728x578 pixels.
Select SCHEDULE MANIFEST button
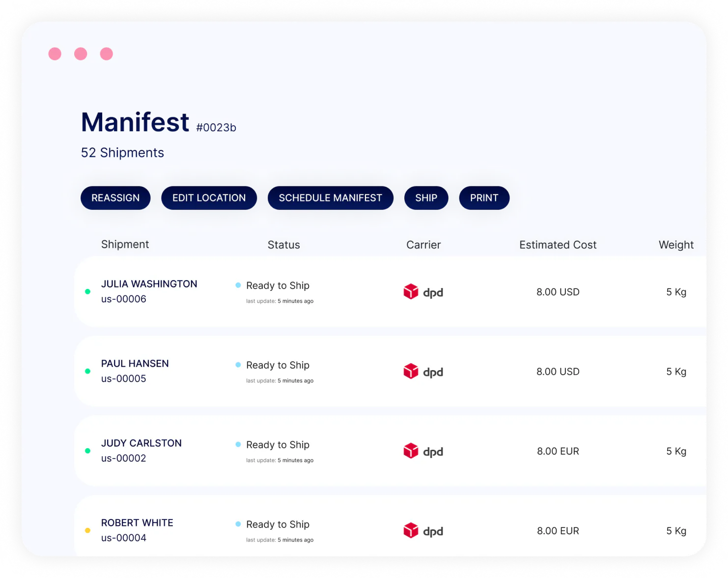pos(331,198)
